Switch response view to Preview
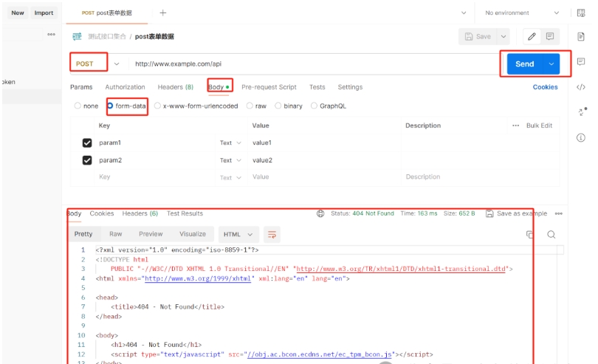 pos(151,234)
